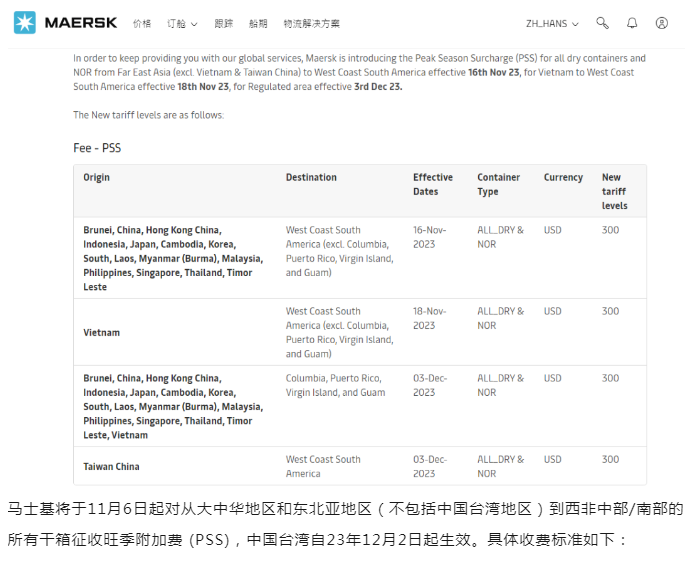Screen dimensions: 693x567
Task: Click the Origin column header
Action: [x=96, y=177]
